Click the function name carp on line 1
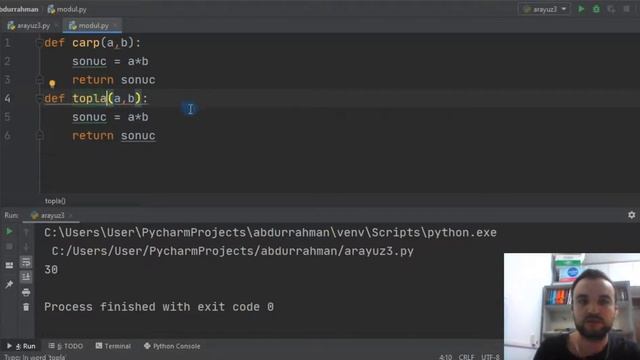This screenshot has width=640, height=360. [86, 43]
